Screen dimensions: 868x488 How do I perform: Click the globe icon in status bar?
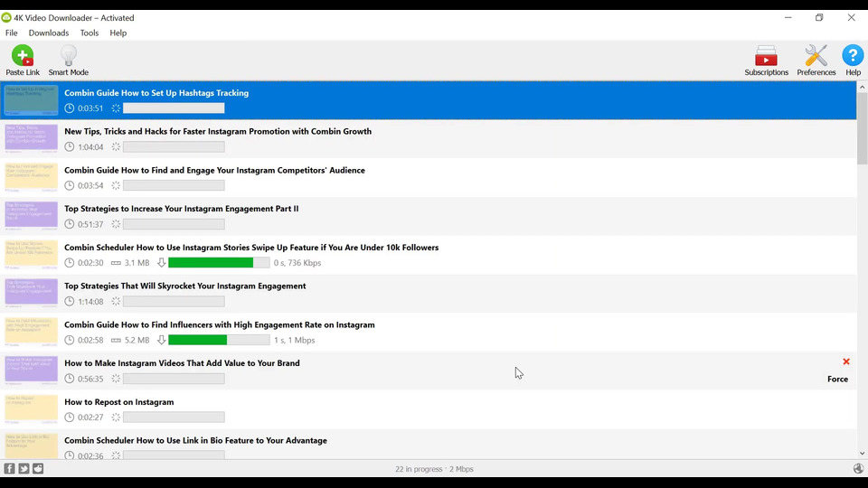click(x=858, y=469)
